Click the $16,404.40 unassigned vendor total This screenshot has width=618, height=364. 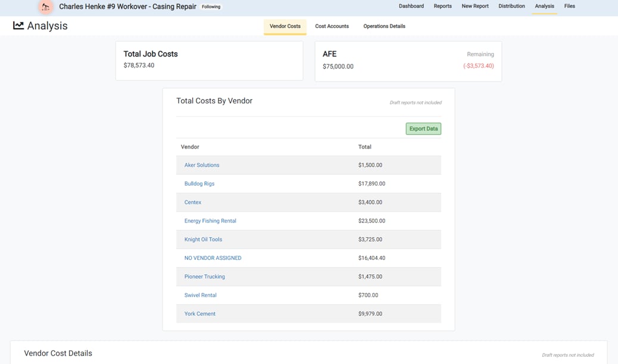pos(372,258)
